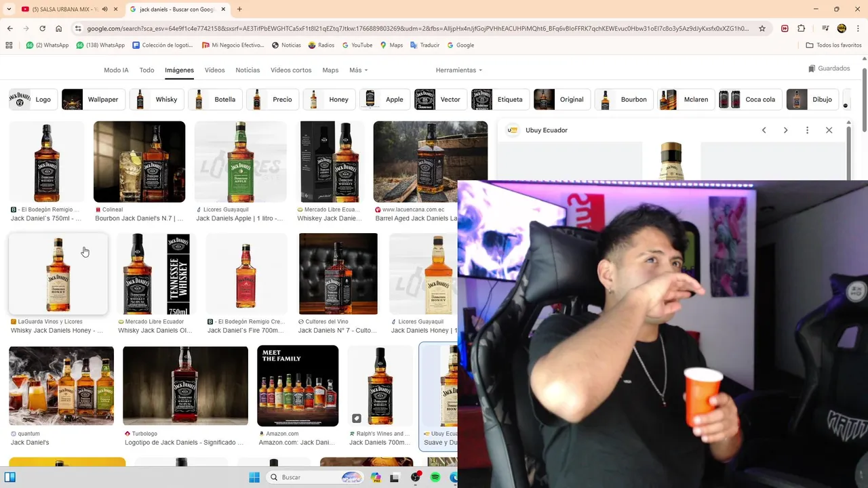Open Bourbon Jack Daniel's N.7 Colineal image
Viewport: 868px width, 488px height.
(139, 162)
